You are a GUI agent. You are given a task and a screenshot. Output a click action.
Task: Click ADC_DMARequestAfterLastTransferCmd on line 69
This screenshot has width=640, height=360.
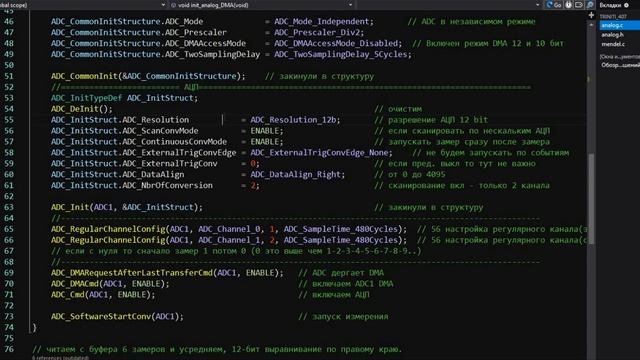point(131,273)
